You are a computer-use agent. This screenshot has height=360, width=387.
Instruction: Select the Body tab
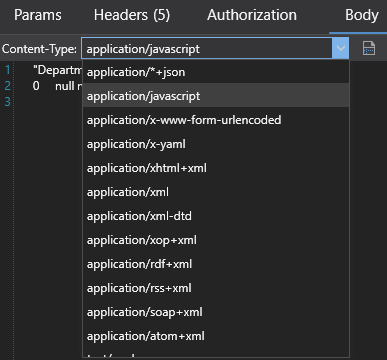point(362,15)
